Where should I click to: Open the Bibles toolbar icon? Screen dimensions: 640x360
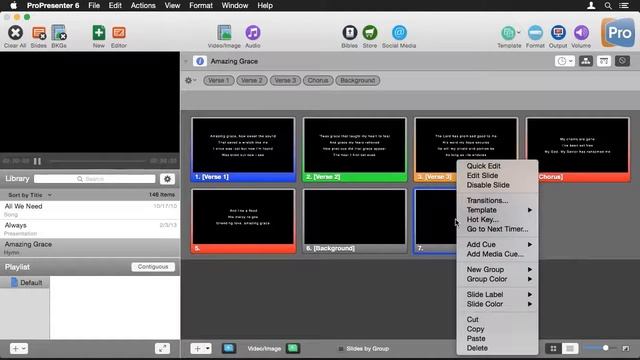(349, 33)
